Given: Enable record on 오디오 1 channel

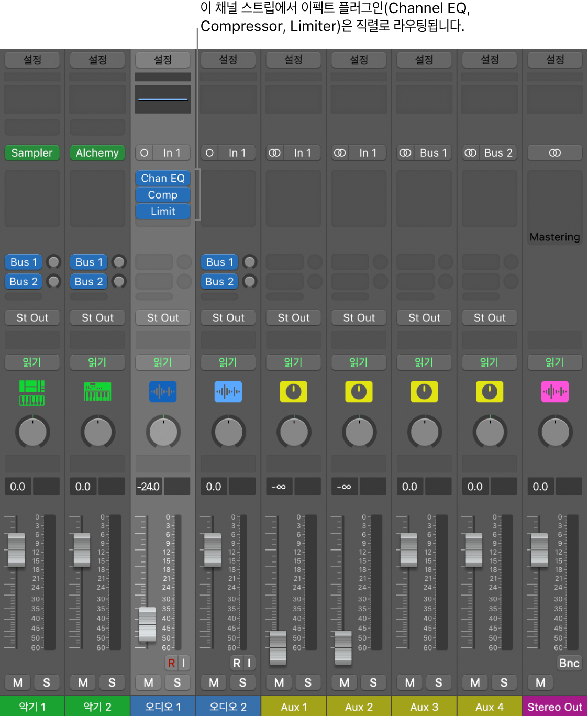Looking at the screenshot, I should (171, 663).
